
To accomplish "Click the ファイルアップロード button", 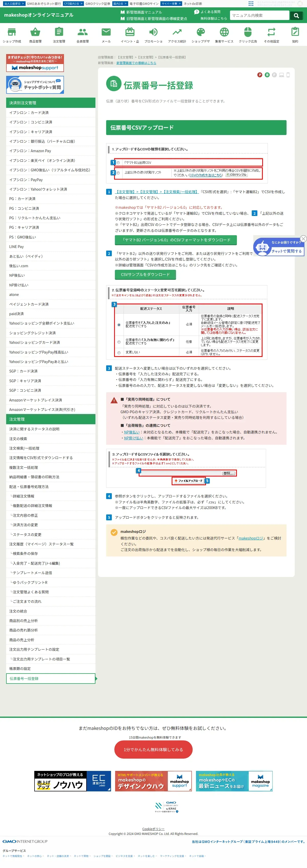I will (189, 481).
